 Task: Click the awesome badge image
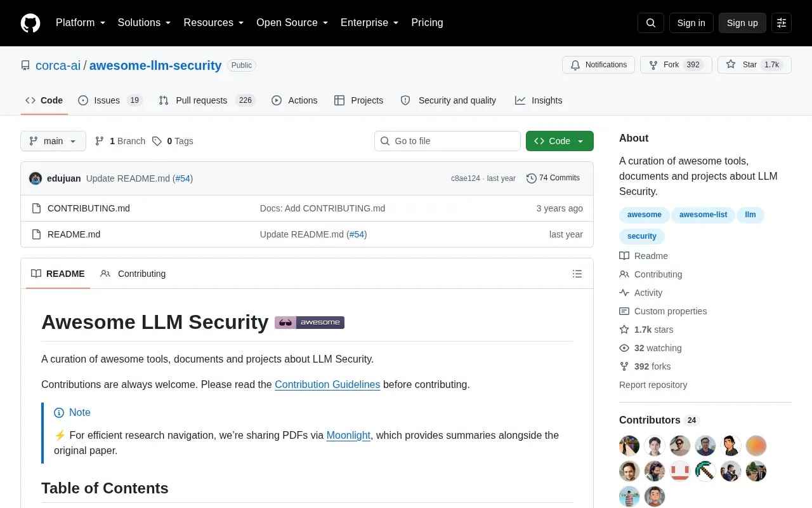[x=310, y=323]
